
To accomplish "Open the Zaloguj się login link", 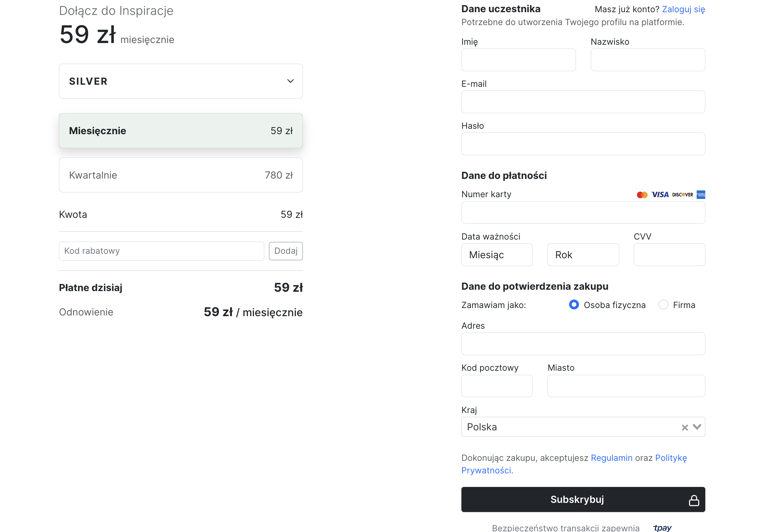I will pos(683,9).
